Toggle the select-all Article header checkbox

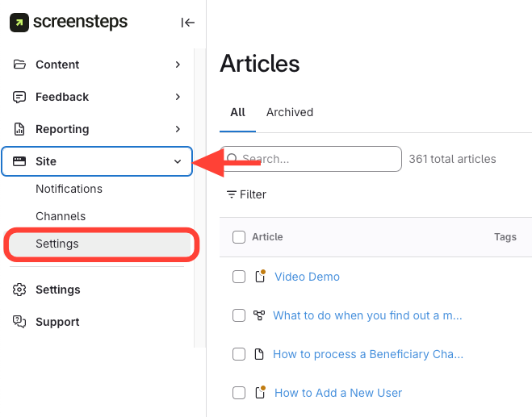click(x=239, y=237)
